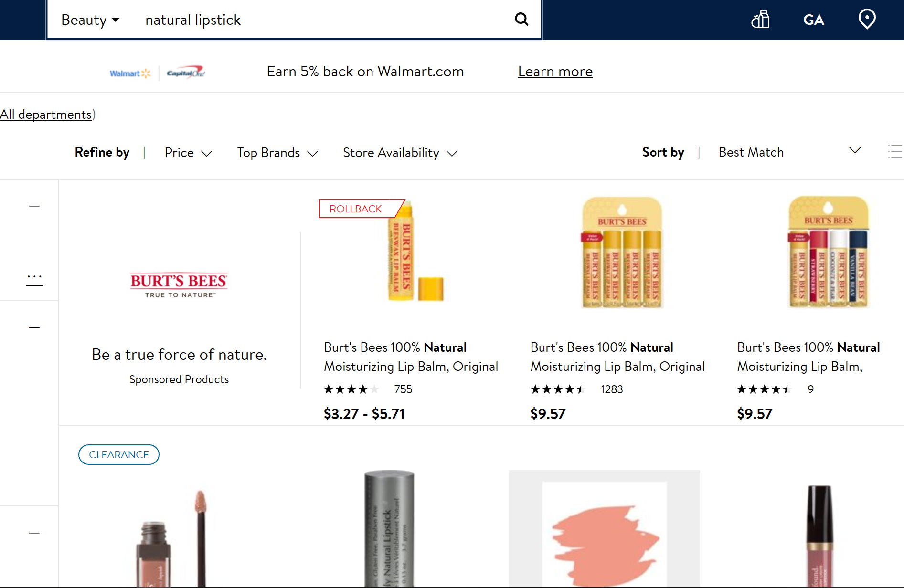Open the $9.57 1283-review lip balm title
904x588 pixels.
(x=617, y=357)
